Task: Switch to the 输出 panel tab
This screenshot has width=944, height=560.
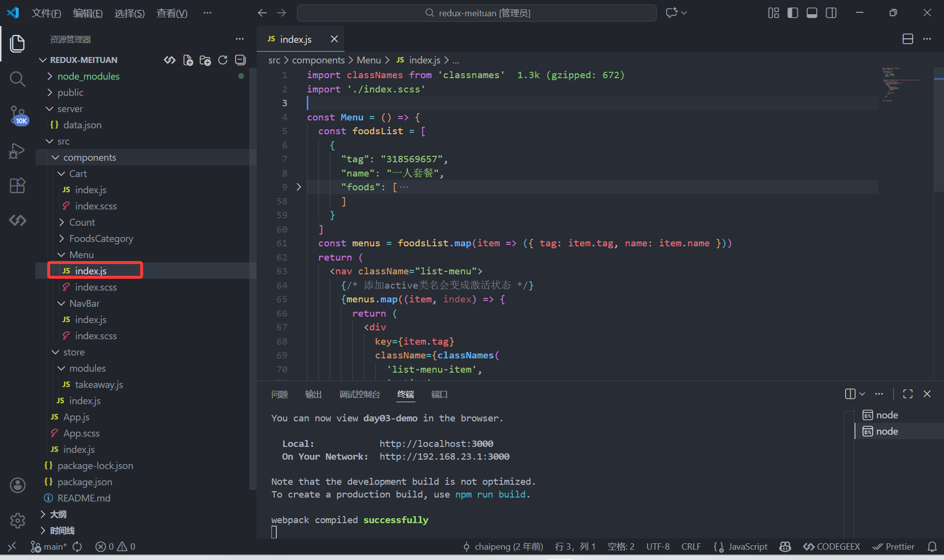Action: click(313, 394)
